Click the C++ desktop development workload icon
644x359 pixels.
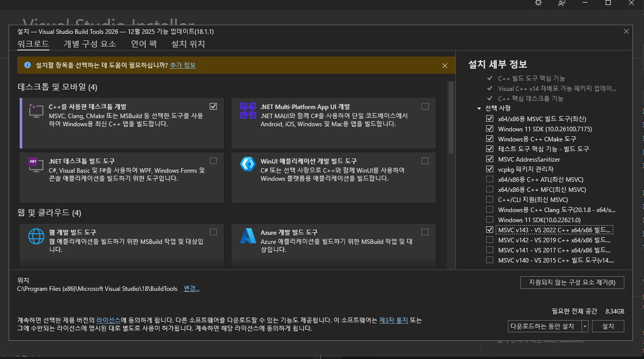point(36,111)
